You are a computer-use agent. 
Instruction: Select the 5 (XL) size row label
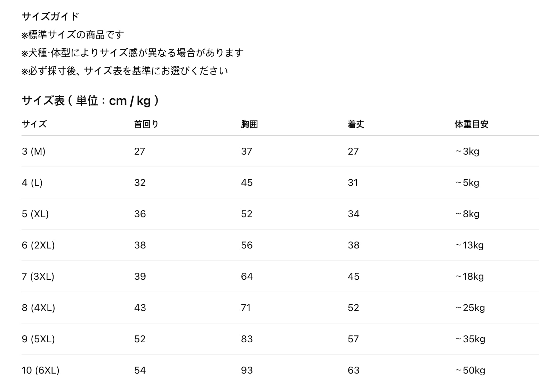(x=35, y=214)
